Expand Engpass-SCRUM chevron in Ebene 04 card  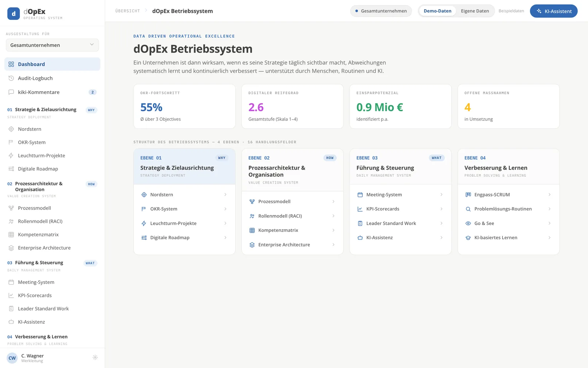[549, 195]
